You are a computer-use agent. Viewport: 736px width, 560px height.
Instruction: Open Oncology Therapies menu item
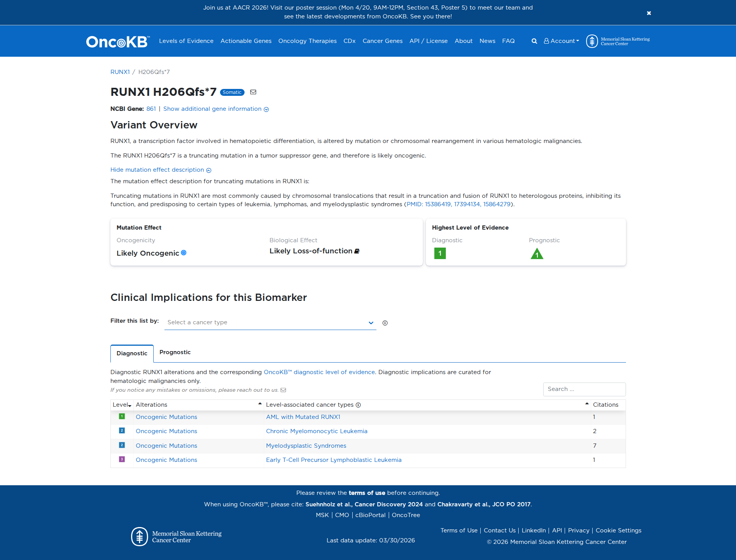pyautogui.click(x=307, y=41)
